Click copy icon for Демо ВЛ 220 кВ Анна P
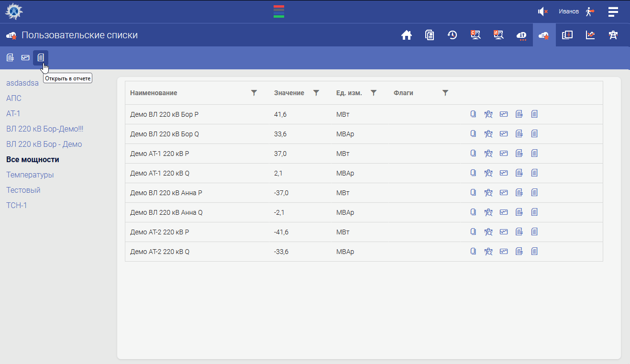The width and height of the screenshot is (630, 364). pos(473,193)
